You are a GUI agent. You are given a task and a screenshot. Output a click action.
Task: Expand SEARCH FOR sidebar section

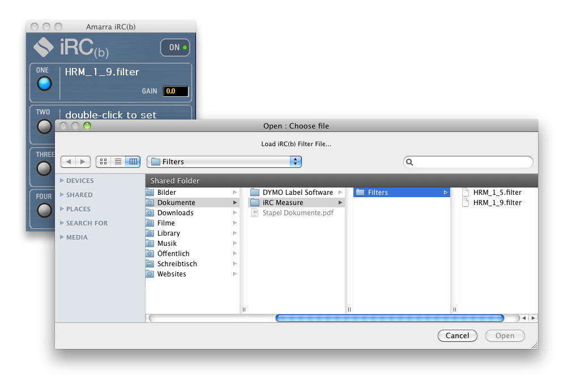tap(62, 223)
